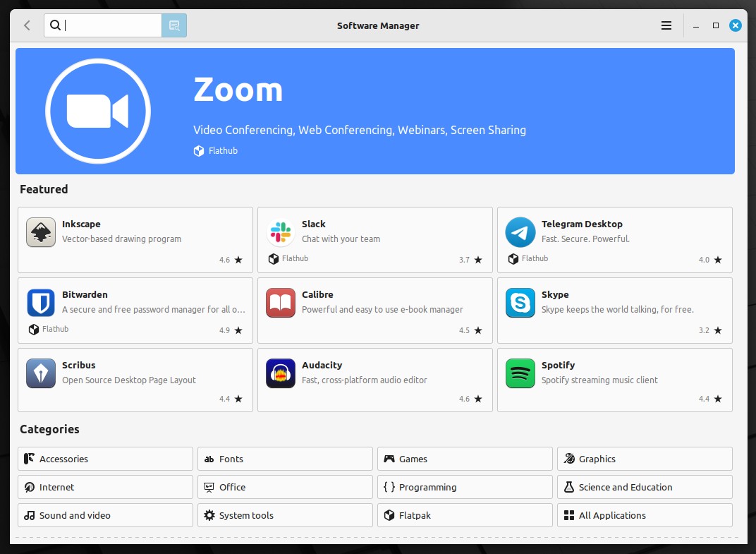Select Flatpak category label
Image resolution: width=756 pixels, height=554 pixels.
pos(415,515)
